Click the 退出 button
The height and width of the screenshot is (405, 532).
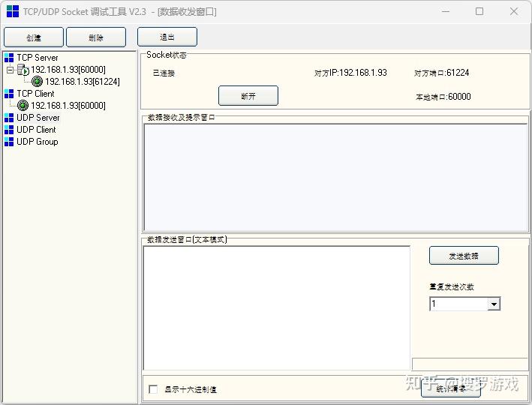coord(167,37)
